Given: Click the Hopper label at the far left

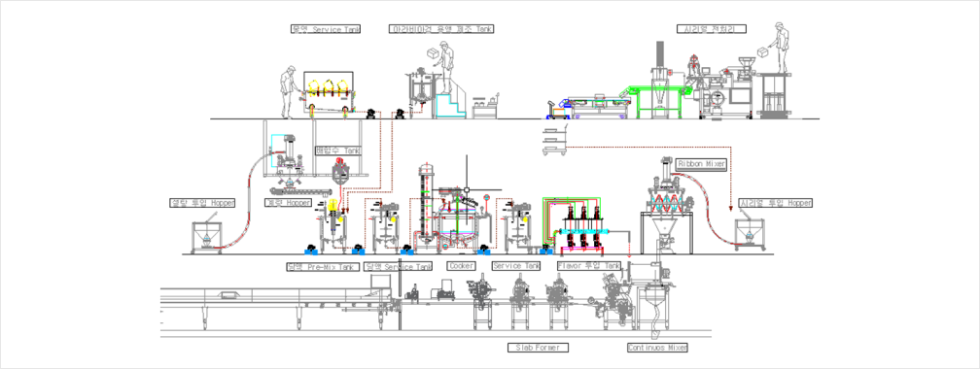Looking at the screenshot, I should (202, 203).
